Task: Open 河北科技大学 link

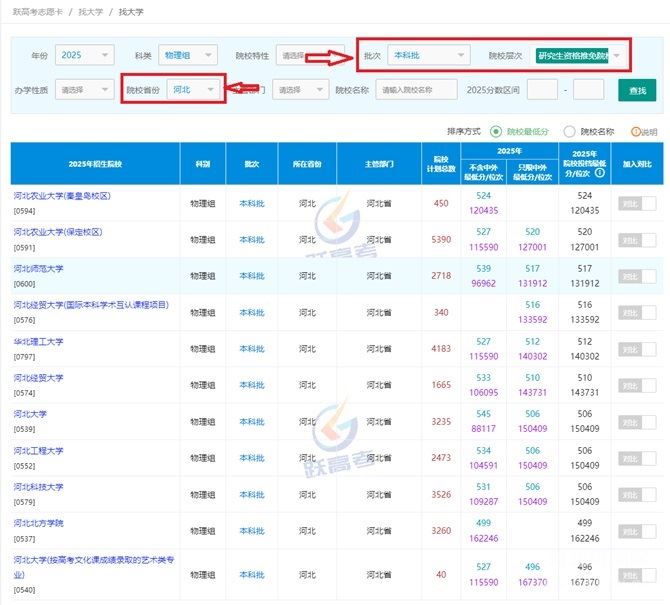Action: [x=38, y=487]
